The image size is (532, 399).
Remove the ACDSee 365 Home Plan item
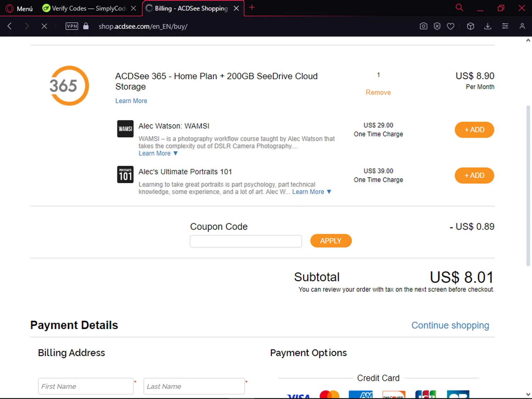point(378,92)
